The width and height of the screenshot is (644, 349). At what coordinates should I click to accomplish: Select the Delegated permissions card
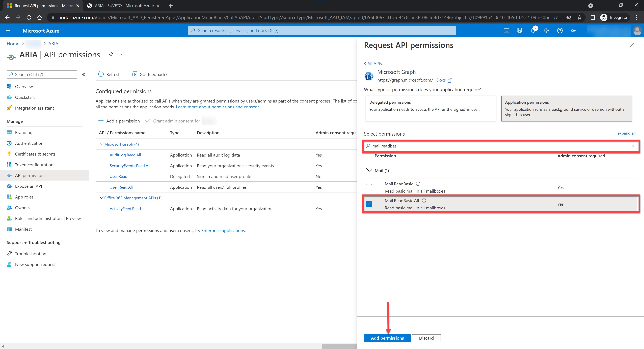pos(431,109)
